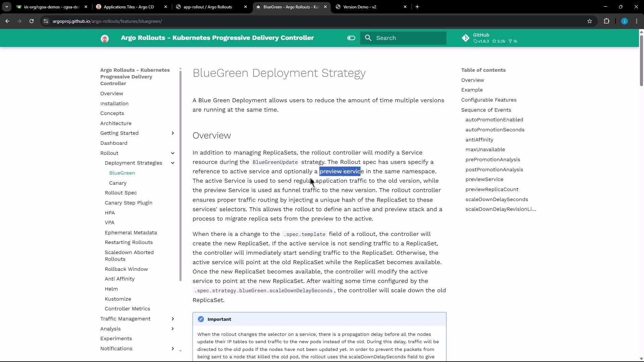Open Scaledown Aborted Rollouts page
The width and height of the screenshot is (644, 362).
point(129,256)
